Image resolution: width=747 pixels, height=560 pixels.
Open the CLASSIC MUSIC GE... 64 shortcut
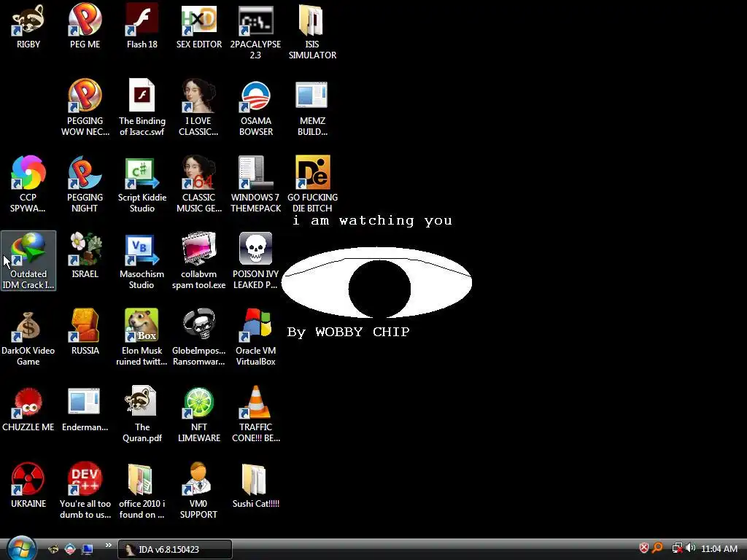click(198, 184)
